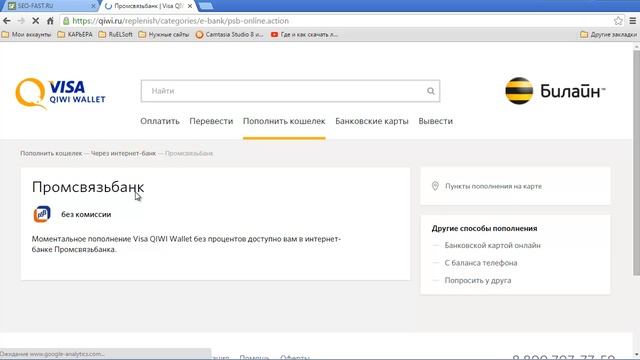Image resolution: width=640 pixels, height=360 pixels.
Task: Click the без комиссии label
Action: [86, 214]
